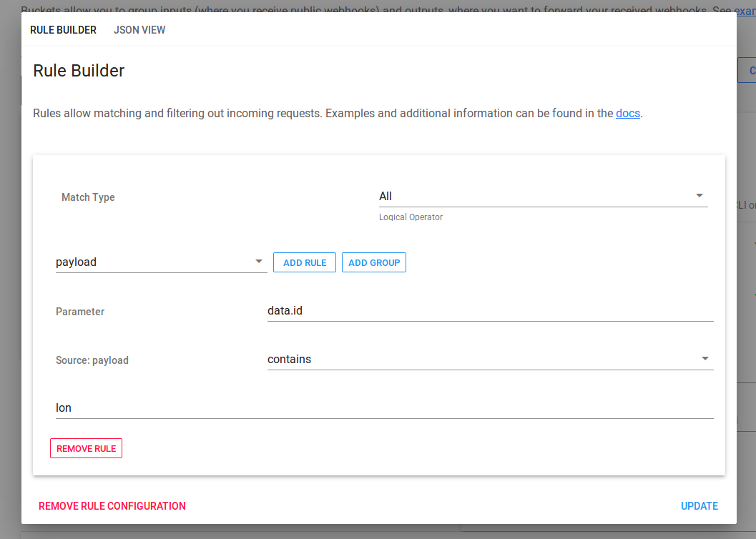The image size is (756, 539).
Task: Open the Logical Operator dropdown showing All
Action: pyautogui.click(x=541, y=196)
